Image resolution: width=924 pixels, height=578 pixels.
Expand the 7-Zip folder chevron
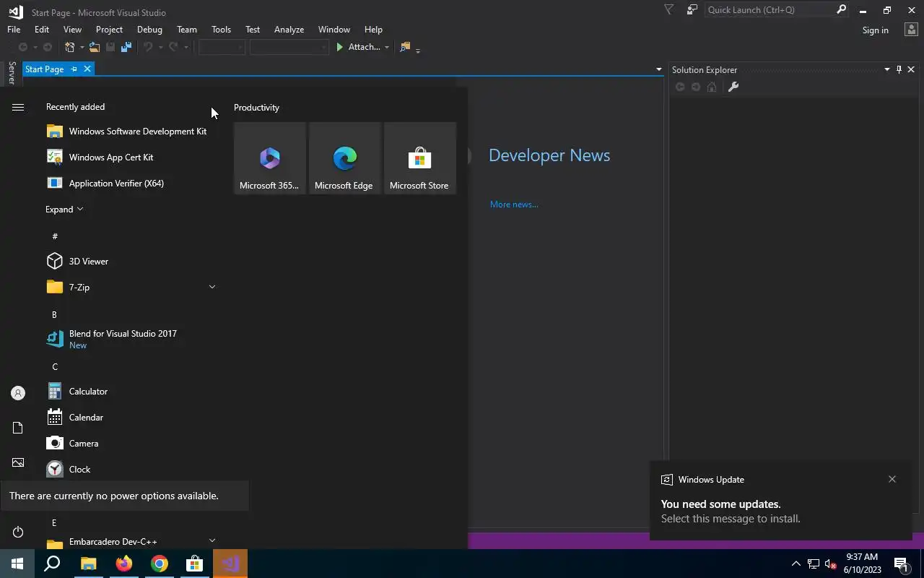[x=212, y=288]
